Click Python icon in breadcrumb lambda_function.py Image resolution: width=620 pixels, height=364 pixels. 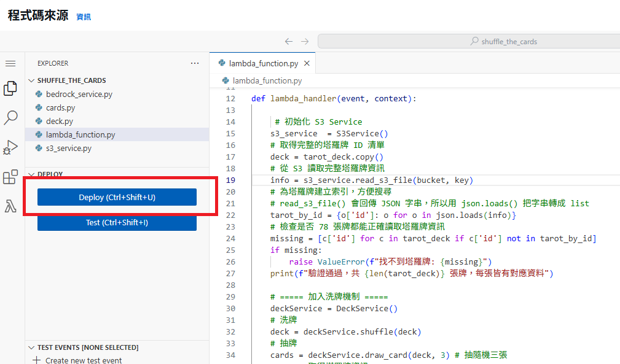[x=226, y=80]
